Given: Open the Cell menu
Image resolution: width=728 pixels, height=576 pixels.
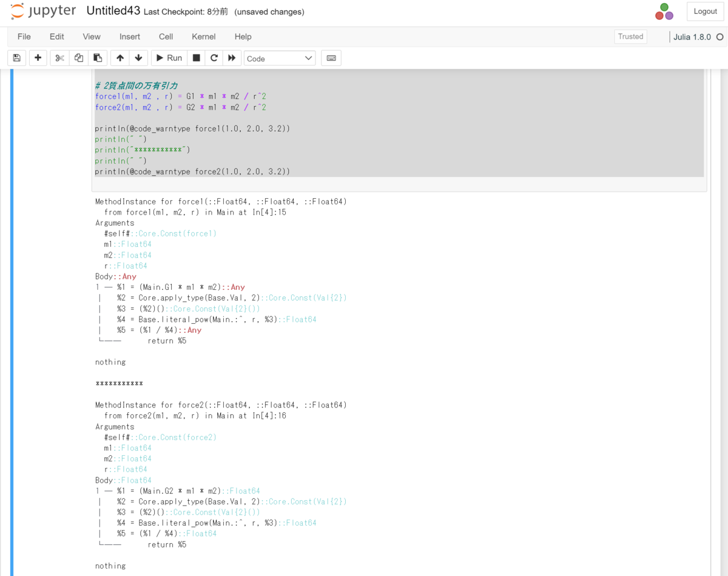Looking at the screenshot, I should coord(166,37).
